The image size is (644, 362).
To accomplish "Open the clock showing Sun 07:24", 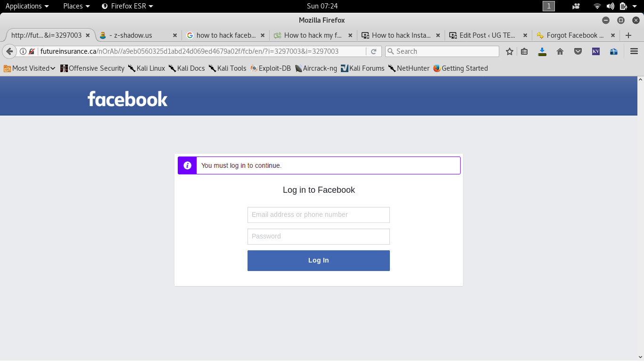I will coord(322,6).
